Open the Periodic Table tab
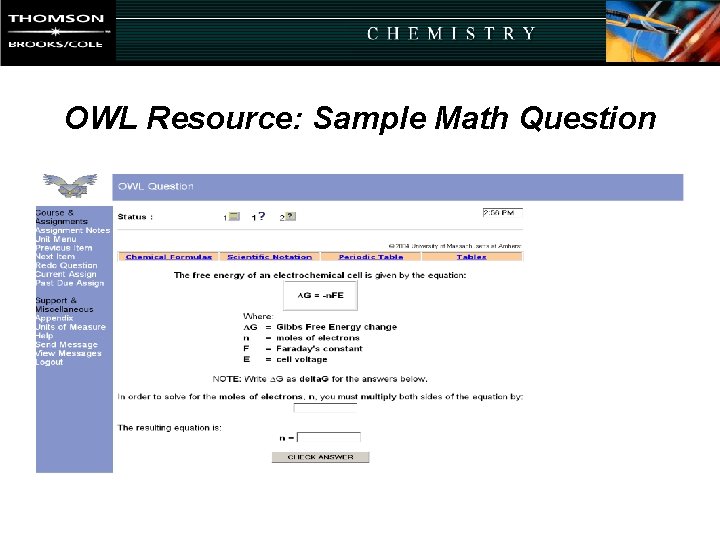The image size is (720, 540). (371, 257)
